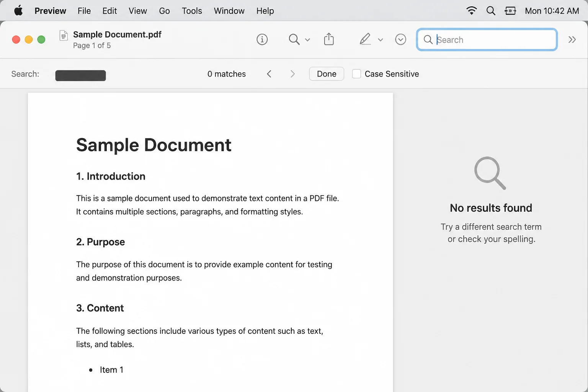Go to the next match
The height and width of the screenshot is (392, 588).
pyautogui.click(x=292, y=74)
